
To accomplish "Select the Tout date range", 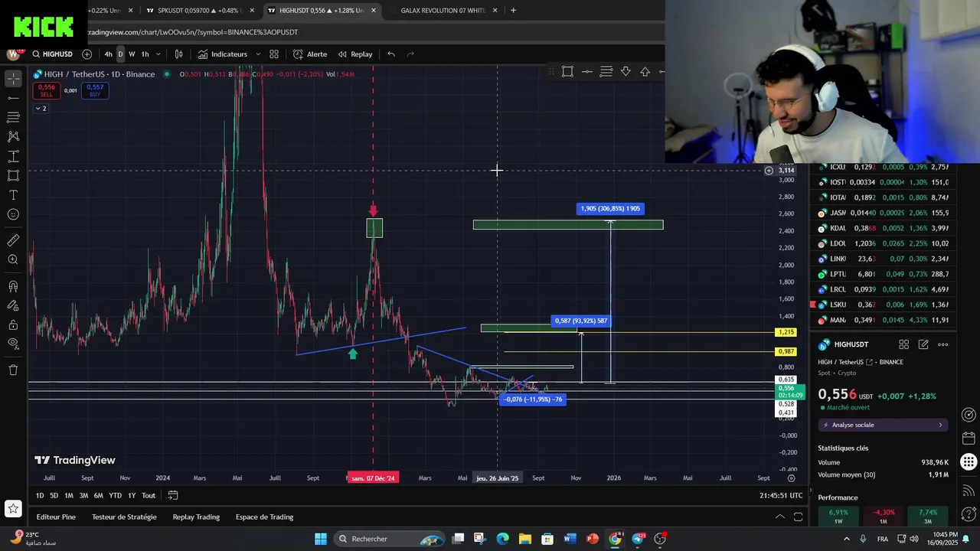I will 149,495.
